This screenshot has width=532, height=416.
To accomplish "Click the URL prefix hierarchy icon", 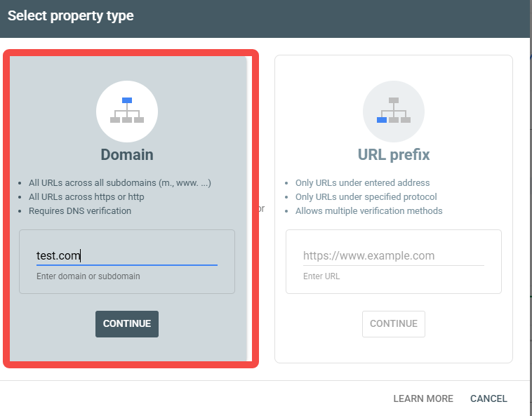I will (394, 112).
